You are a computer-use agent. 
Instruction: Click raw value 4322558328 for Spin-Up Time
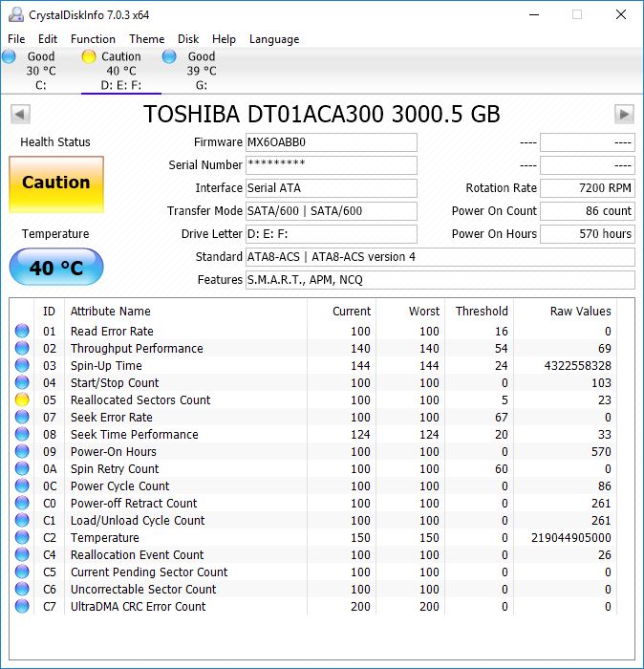577,366
